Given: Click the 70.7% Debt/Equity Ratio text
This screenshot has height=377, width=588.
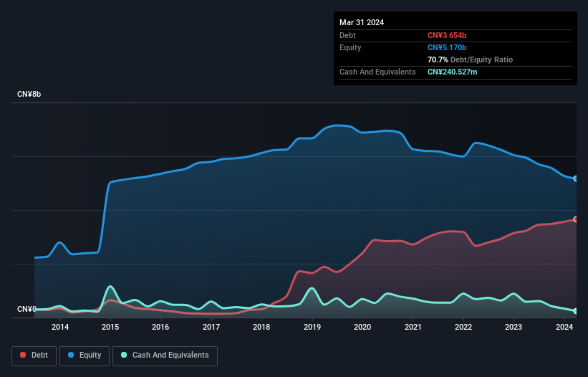Looking at the screenshot, I should (x=470, y=59).
